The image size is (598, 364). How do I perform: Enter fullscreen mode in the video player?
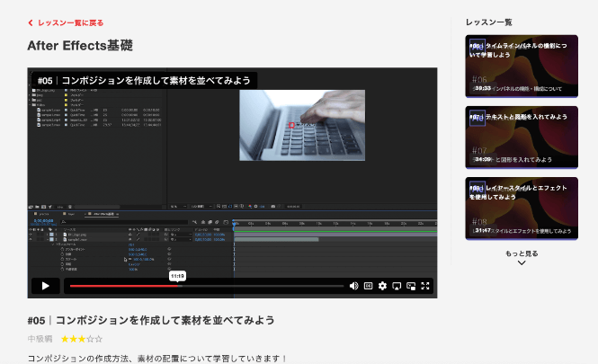pos(425,286)
